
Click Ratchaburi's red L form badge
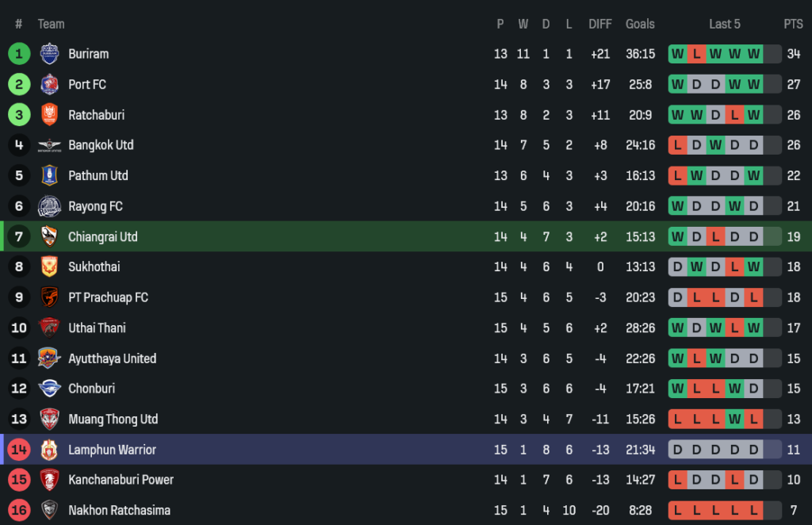point(734,115)
